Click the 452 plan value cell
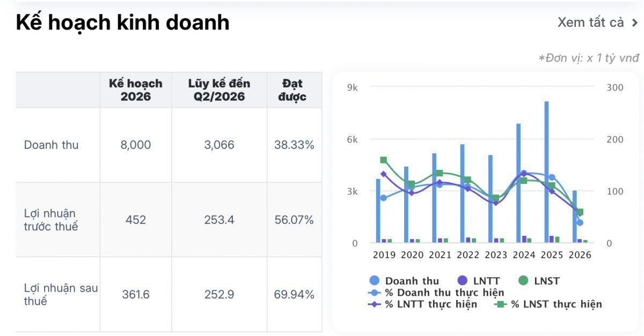Screen dimensions: 644x336 (136, 220)
